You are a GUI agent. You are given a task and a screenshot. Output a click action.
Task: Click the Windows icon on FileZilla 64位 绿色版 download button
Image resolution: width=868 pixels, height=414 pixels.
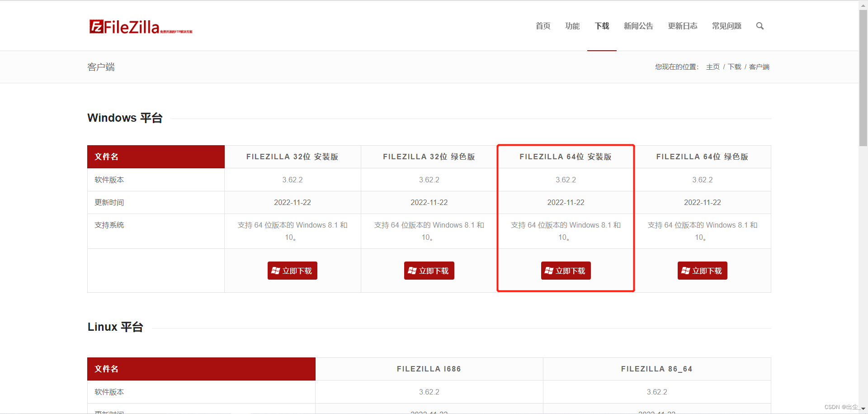[x=686, y=270]
